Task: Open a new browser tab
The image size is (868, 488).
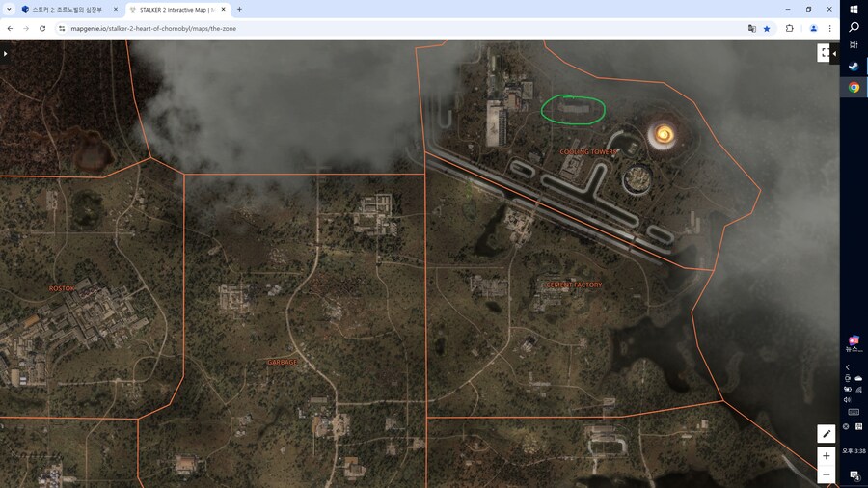Action: [x=239, y=9]
